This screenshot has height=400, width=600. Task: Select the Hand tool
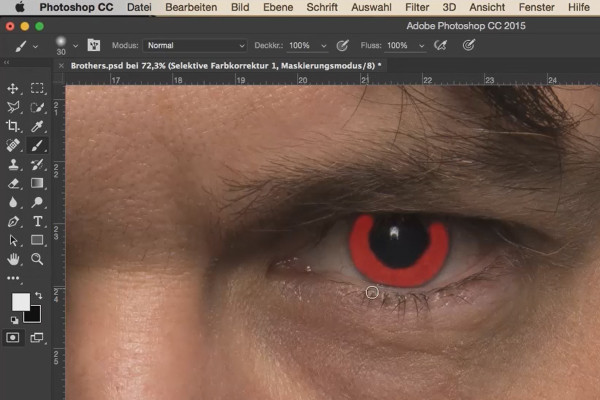(13, 259)
